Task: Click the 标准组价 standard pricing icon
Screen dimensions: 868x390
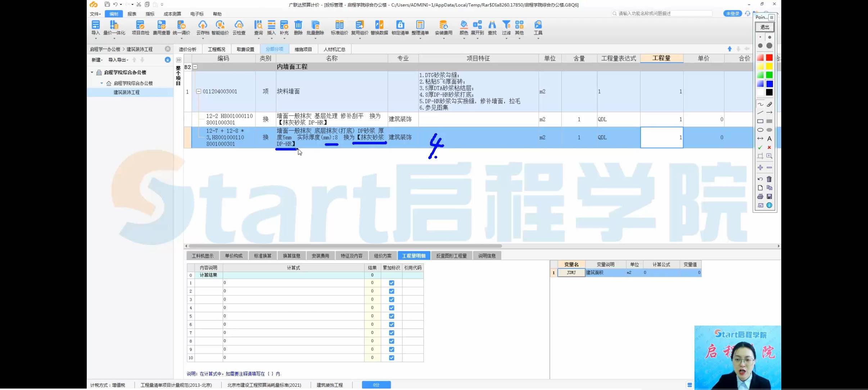Action: click(339, 28)
